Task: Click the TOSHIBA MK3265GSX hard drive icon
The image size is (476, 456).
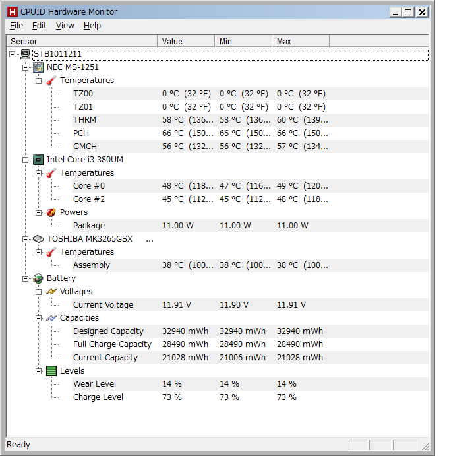Action: (x=38, y=239)
